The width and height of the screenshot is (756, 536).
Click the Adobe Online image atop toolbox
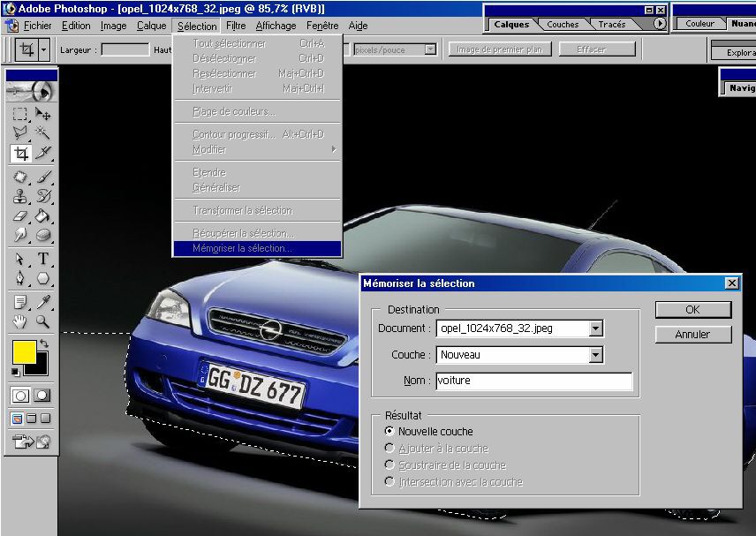31,90
